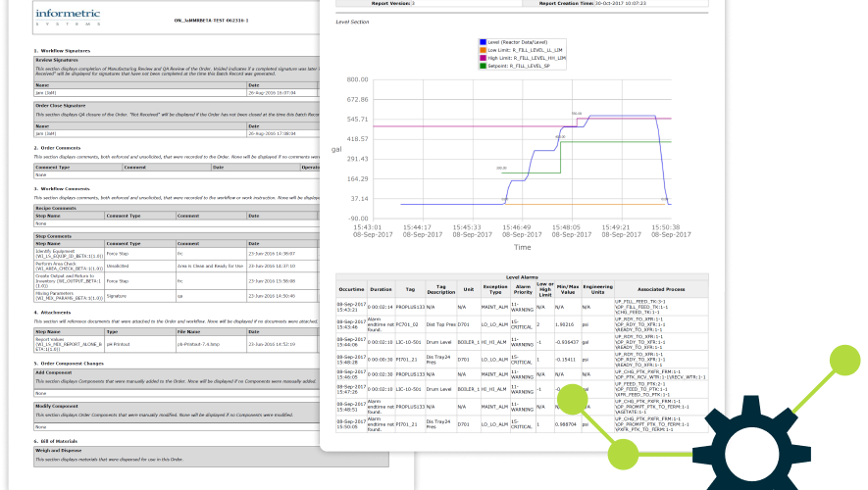This screenshot has width=868, height=490.
Task: Click the '800.00' y-axis label
Action: [x=357, y=79]
